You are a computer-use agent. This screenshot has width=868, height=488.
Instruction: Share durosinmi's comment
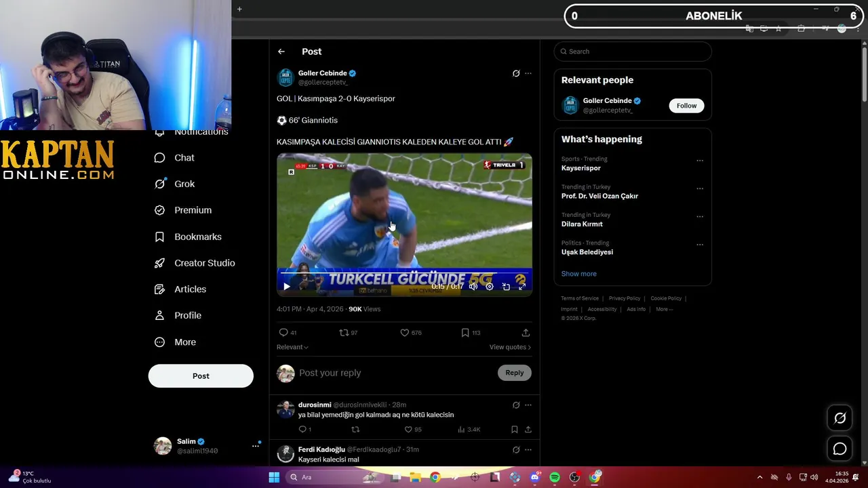[528, 430]
